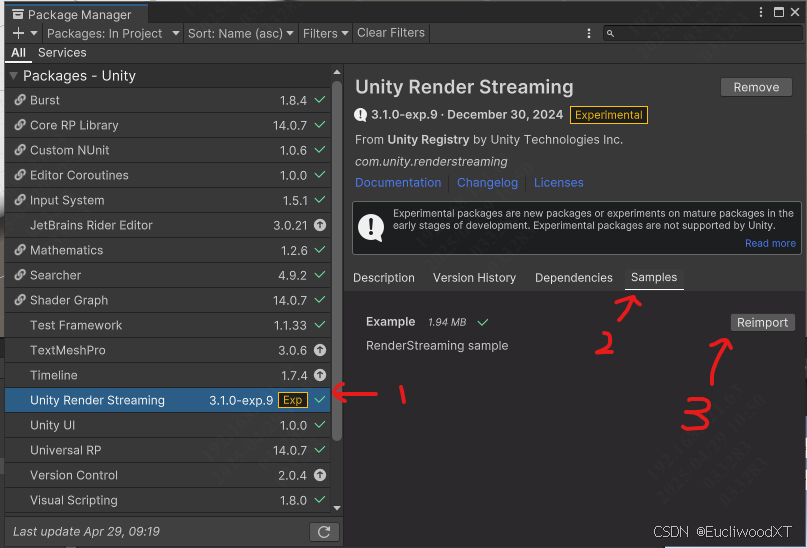Click Clear Filters button
The width and height of the screenshot is (807, 548).
click(391, 33)
